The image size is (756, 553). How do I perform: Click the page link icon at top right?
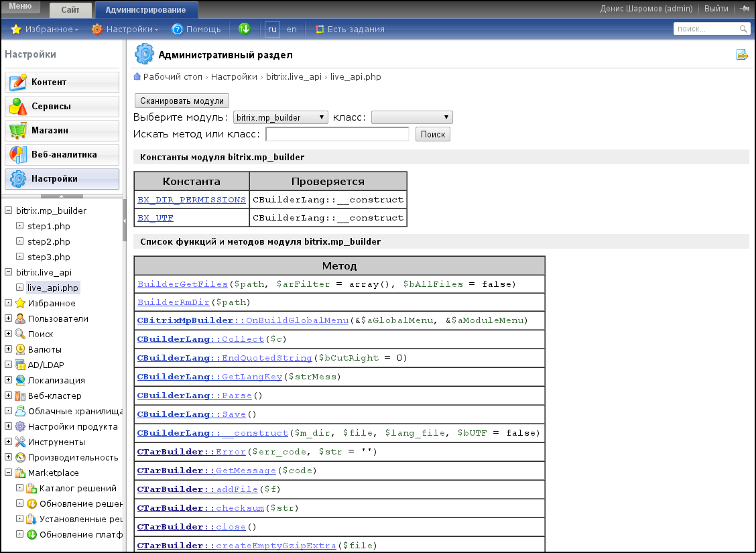click(742, 55)
